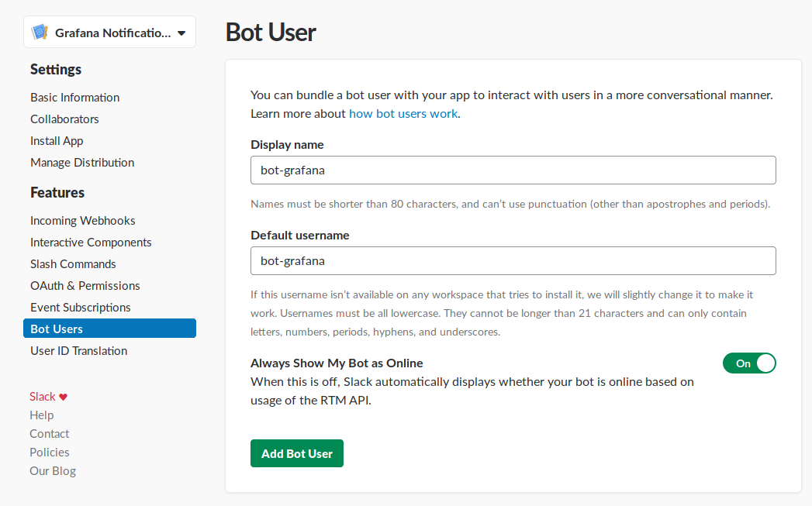Click the 'Default username' field label
Viewport: 812px width, 506px height.
click(x=300, y=236)
